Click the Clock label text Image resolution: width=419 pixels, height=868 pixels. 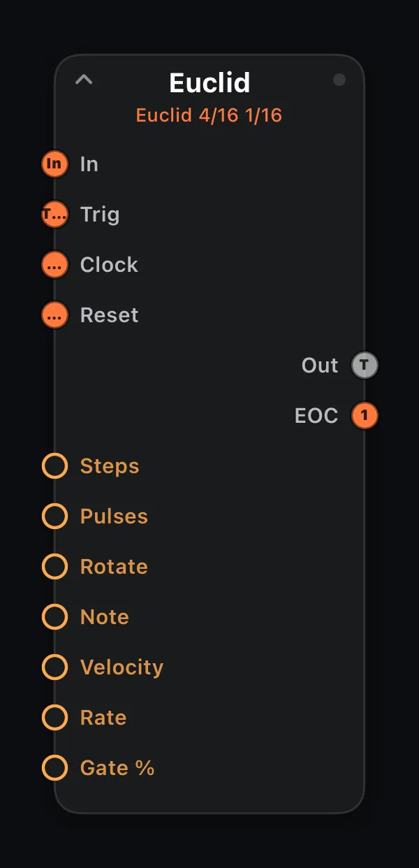point(109,265)
